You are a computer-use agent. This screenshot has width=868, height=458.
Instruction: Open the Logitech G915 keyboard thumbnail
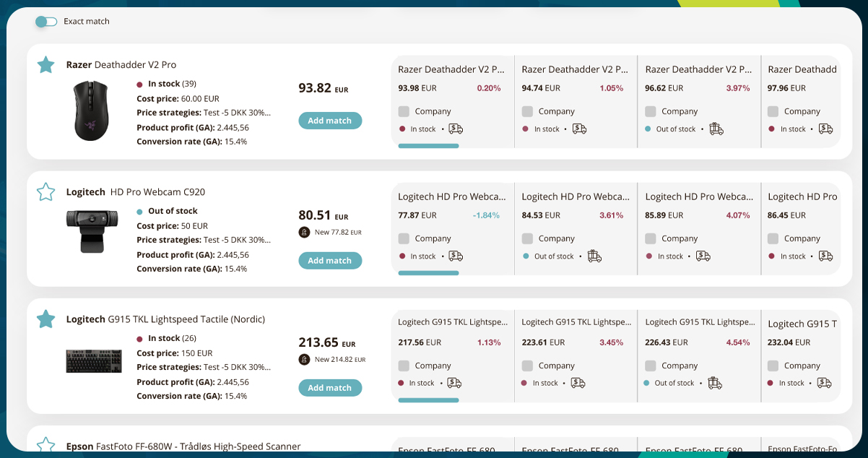click(94, 361)
